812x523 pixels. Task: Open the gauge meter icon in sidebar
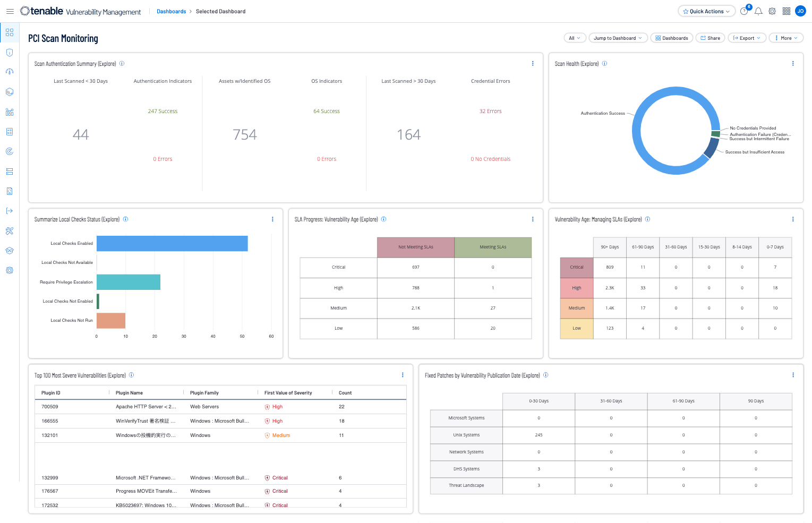(10, 72)
